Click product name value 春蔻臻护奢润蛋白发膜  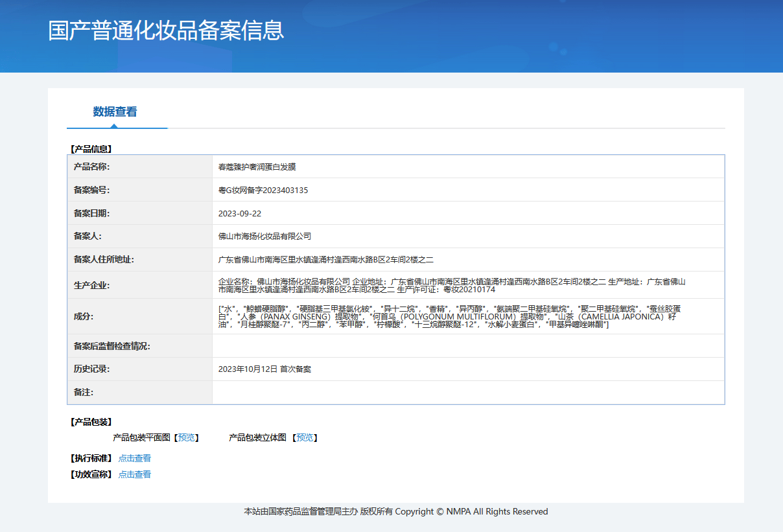(257, 167)
